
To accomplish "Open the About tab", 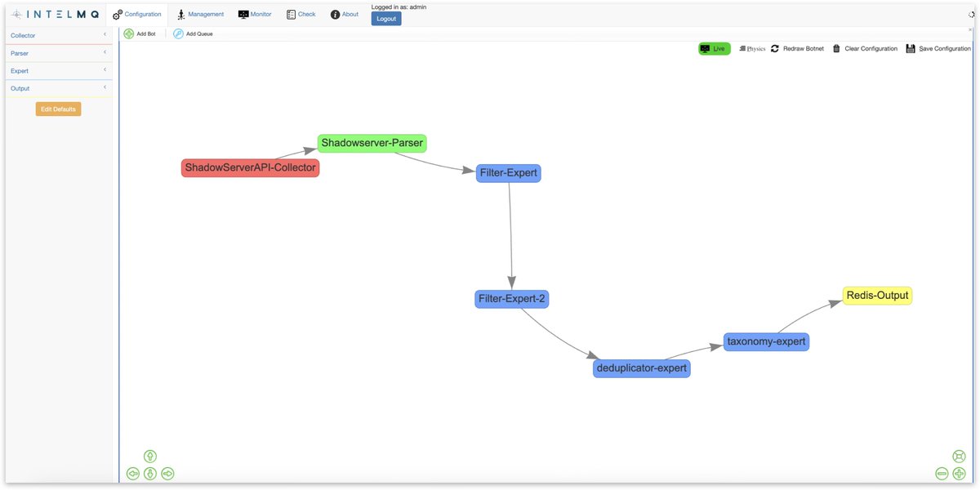I will pos(345,14).
